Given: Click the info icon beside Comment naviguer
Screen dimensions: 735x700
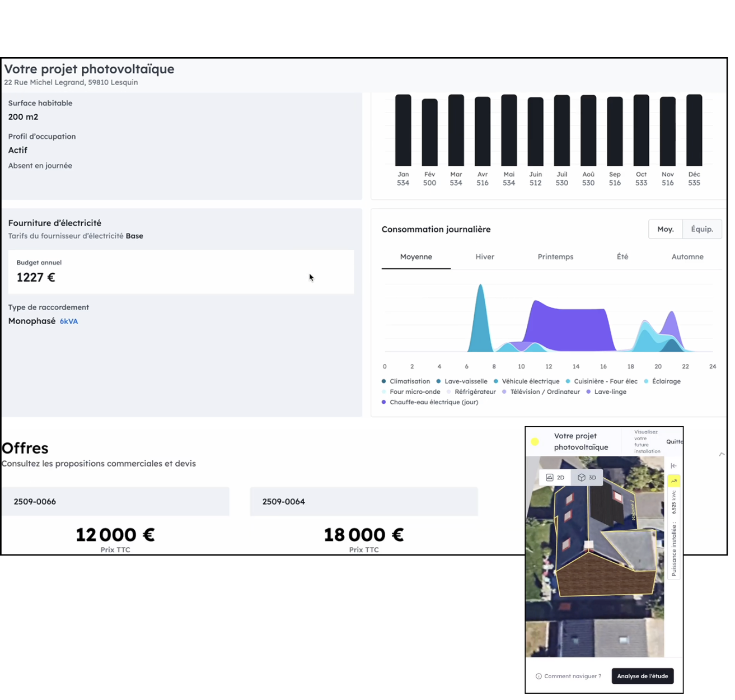Looking at the screenshot, I should point(539,676).
